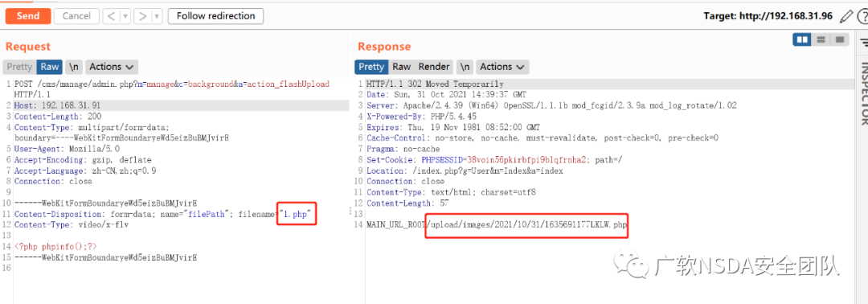This screenshot has width=868, height=304.
Task: Switch Request view to Raw tab
Action: click(49, 67)
